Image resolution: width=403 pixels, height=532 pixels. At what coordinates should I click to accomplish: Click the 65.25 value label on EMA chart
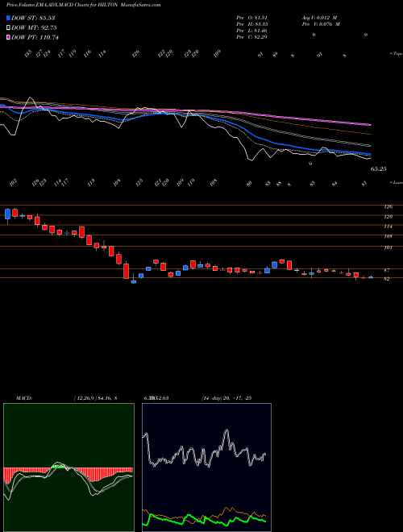(379, 169)
